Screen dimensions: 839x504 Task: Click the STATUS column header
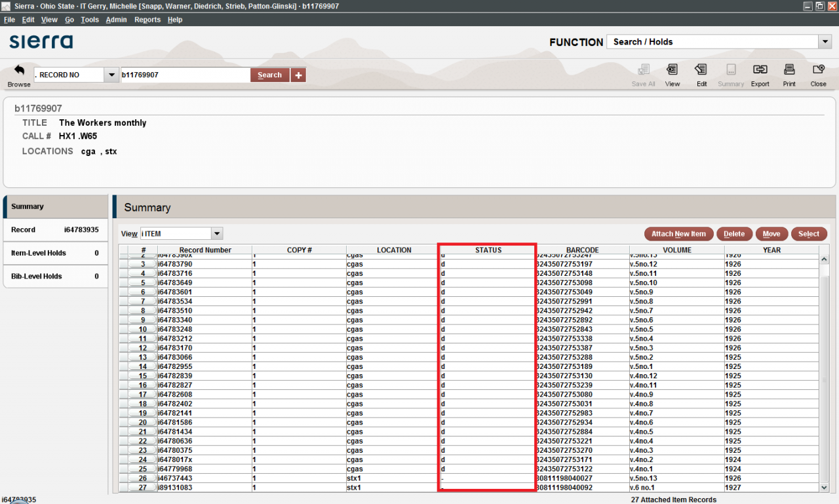coord(488,250)
